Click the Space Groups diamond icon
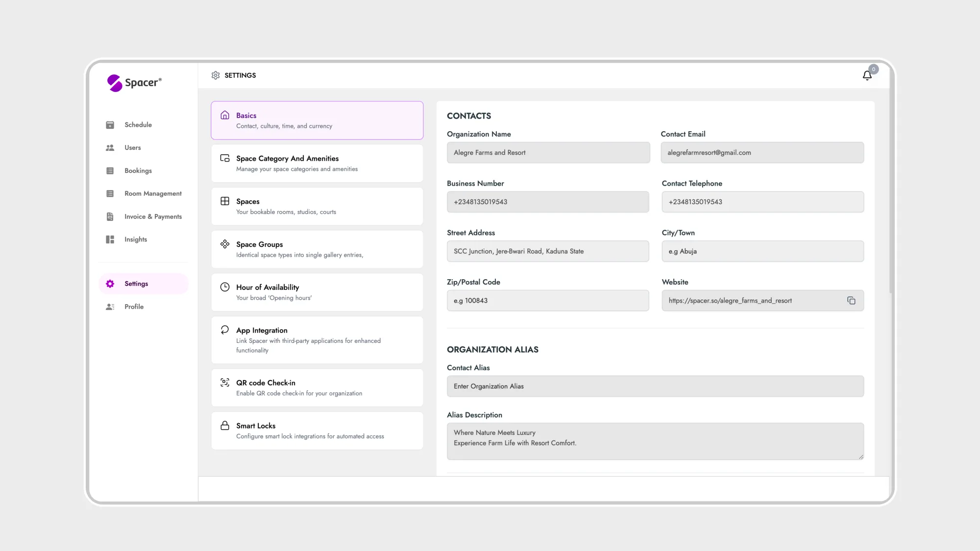 click(x=225, y=244)
